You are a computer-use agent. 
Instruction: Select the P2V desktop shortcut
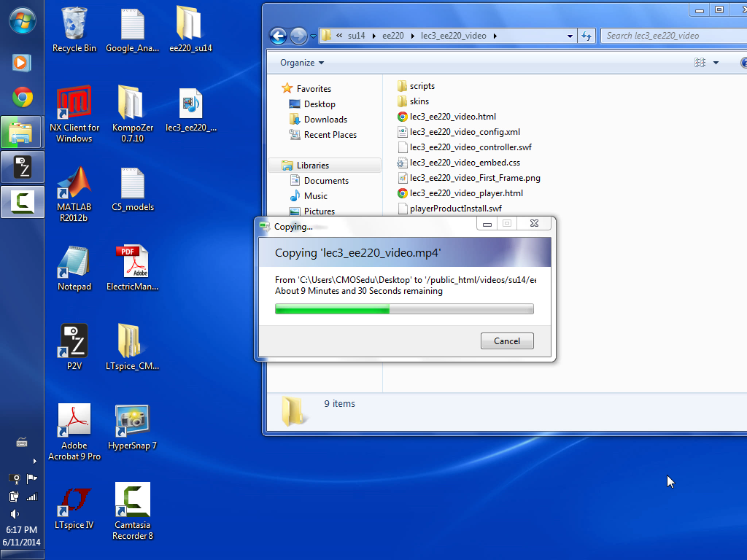pos(74,347)
